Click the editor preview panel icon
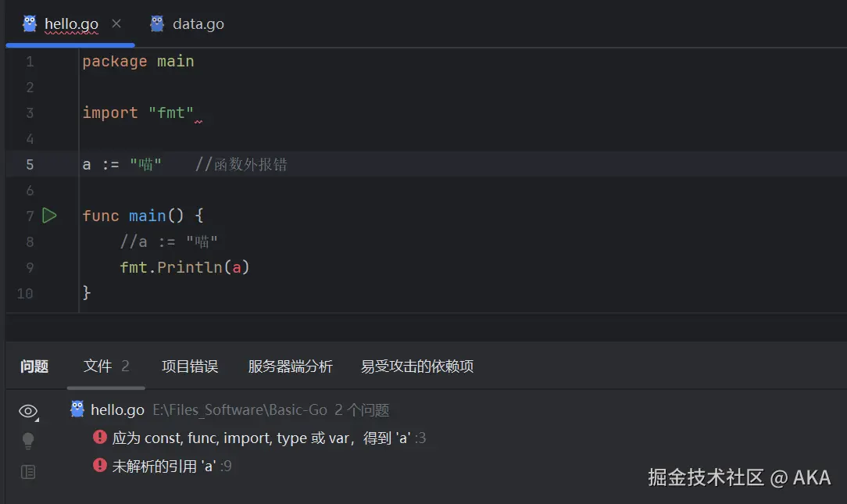This screenshot has height=504, width=847. [28, 472]
